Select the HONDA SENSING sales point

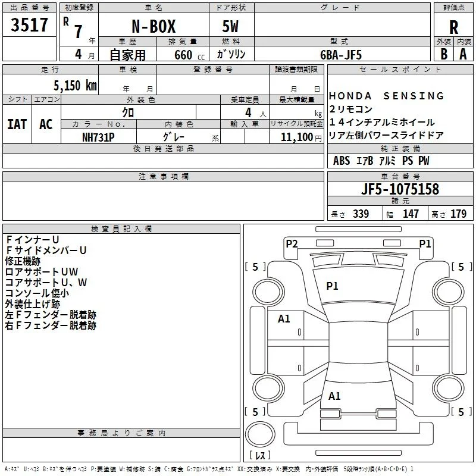[386, 96]
